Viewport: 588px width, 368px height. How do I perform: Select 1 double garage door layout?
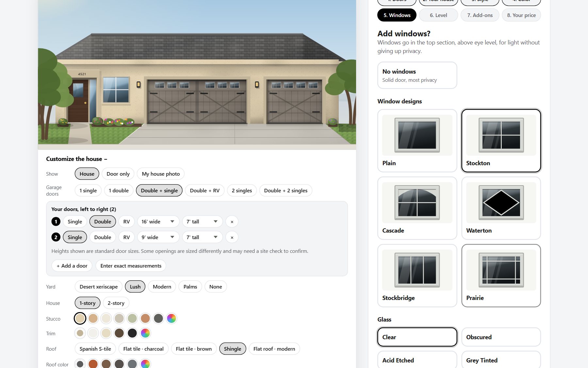click(119, 191)
